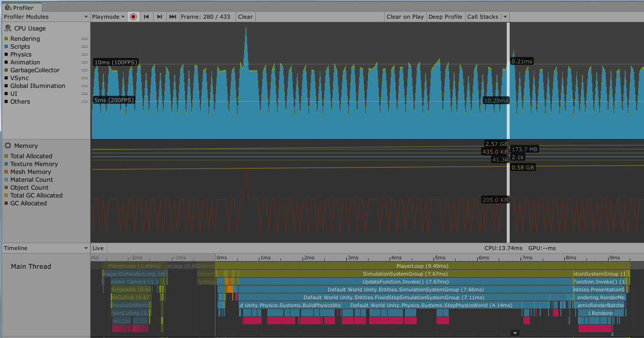
Task: Toggle the Scripts category color box
Action: coord(6,47)
